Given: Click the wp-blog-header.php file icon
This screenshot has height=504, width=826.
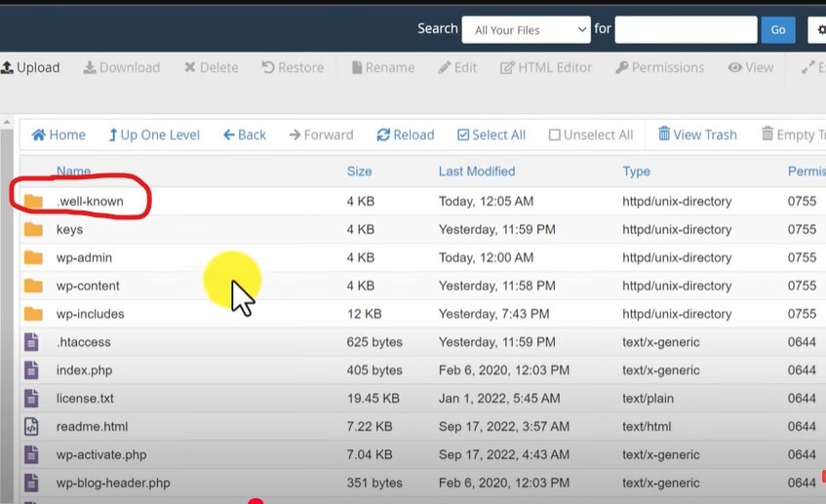Looking at the screenshot, I should [x=31, y=483].
